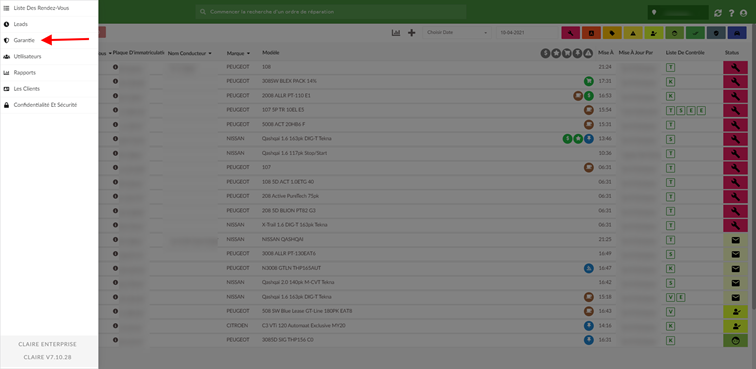756x369 pixels.
Task: Open the bar chart statistics icon
Action: click(396, 33)
